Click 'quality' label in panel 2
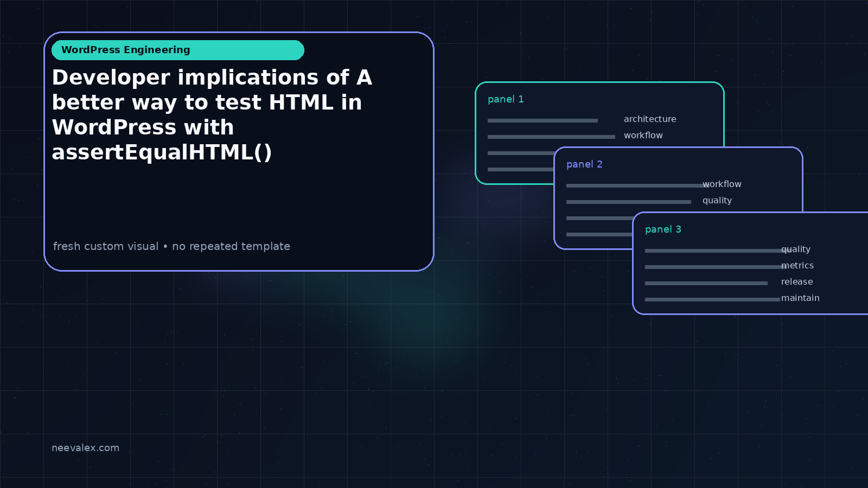This screenshot has width=868, height=488. [717, 201]
